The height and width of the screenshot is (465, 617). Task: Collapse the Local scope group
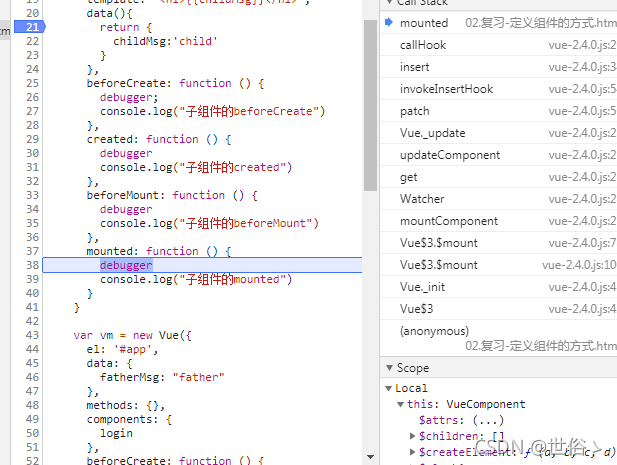(x=388, y=388)
